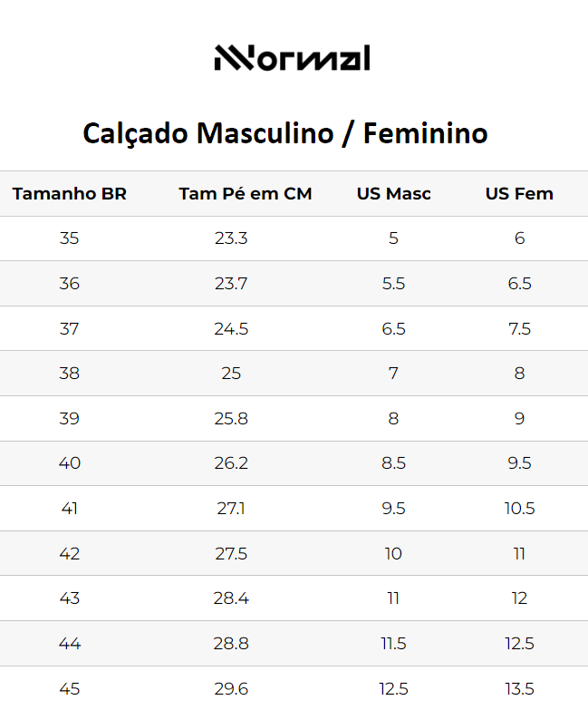Click foot length 28.8 cell
This screenshot has height=710, width=588.
pyautogui.click(x=231, y=644)
